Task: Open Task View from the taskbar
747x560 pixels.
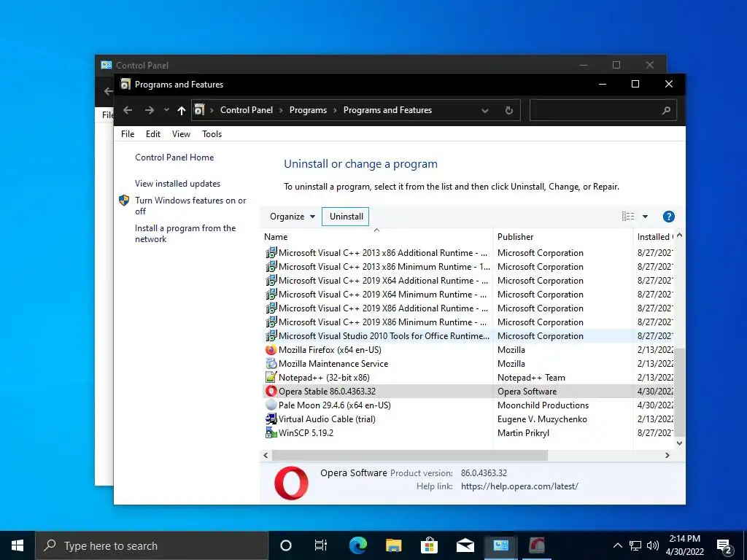Action: point(321,545)
